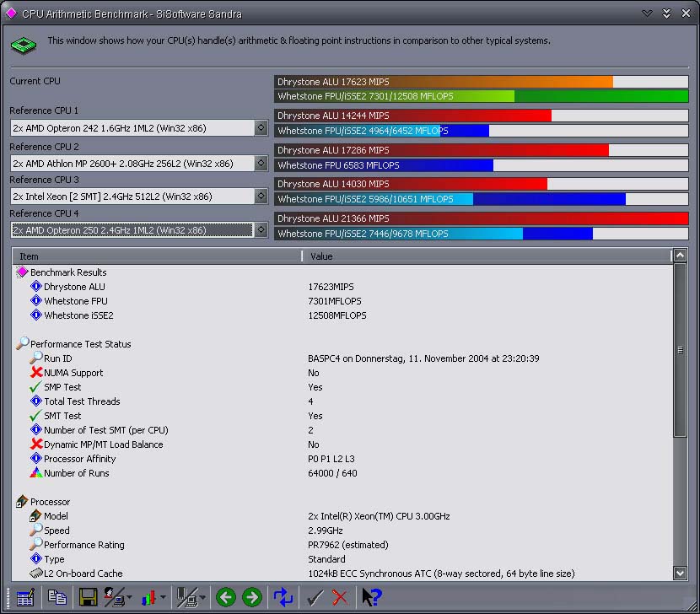
Task: Click the scroll down arrow of results list
Action: 680,573
